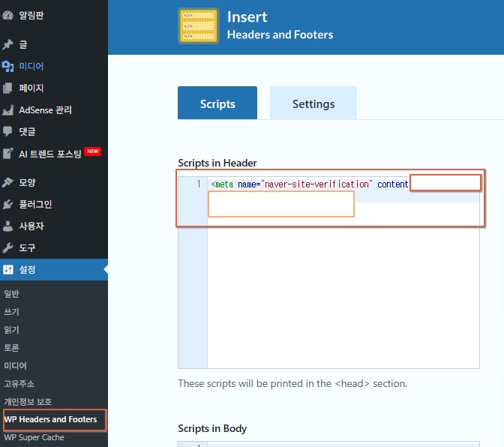Click the wrench icon next to 도구
The image size is (504, 447).
[8, 247]
